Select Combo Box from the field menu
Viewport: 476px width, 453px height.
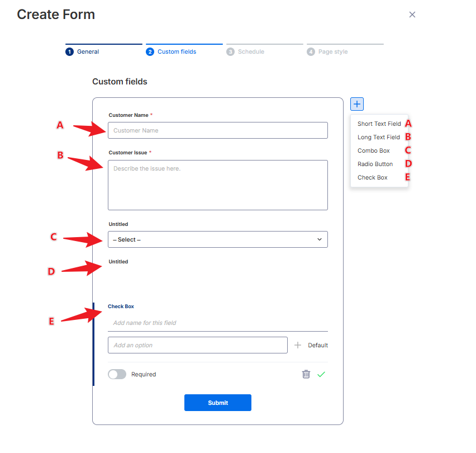point(373,150)
